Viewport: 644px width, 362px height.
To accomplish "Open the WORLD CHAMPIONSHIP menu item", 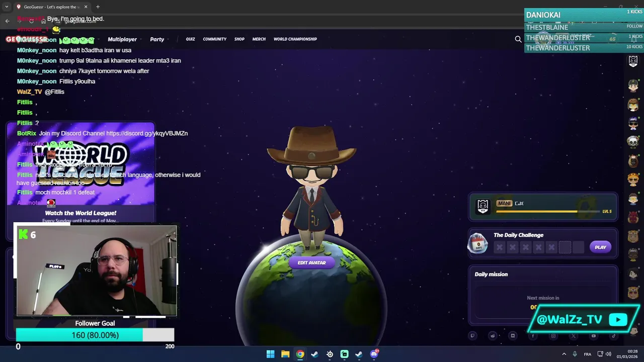I will point(295,39).
